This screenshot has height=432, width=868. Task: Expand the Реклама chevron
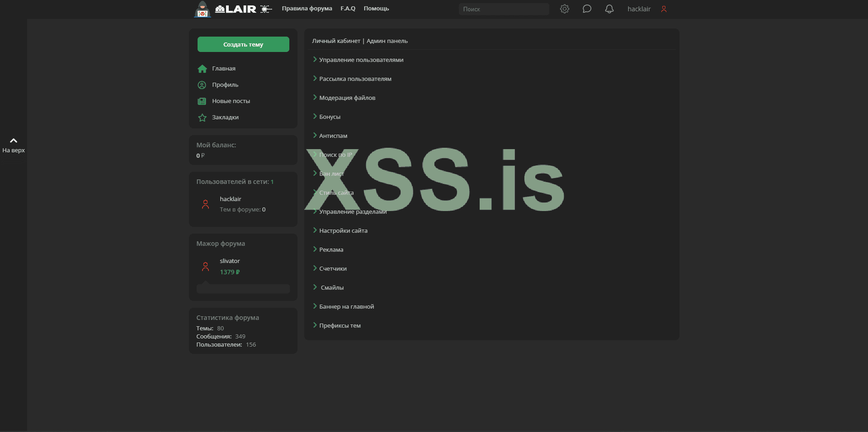315,249
